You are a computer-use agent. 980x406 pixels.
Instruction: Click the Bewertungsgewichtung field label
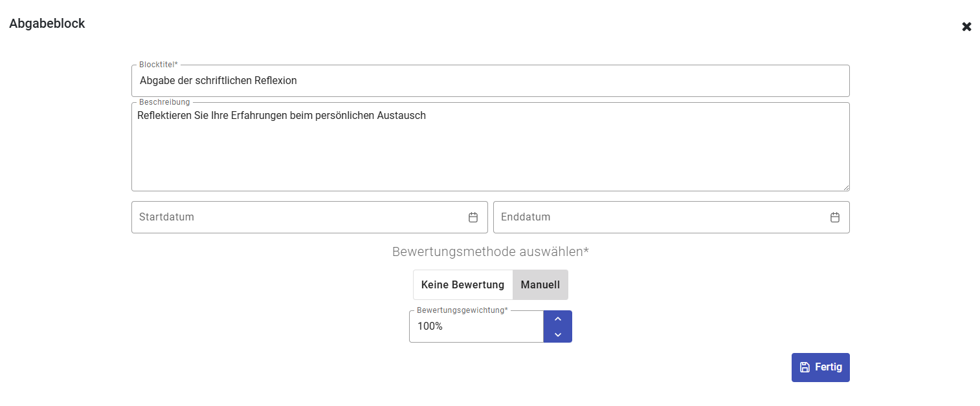click(x=462, y=310)
